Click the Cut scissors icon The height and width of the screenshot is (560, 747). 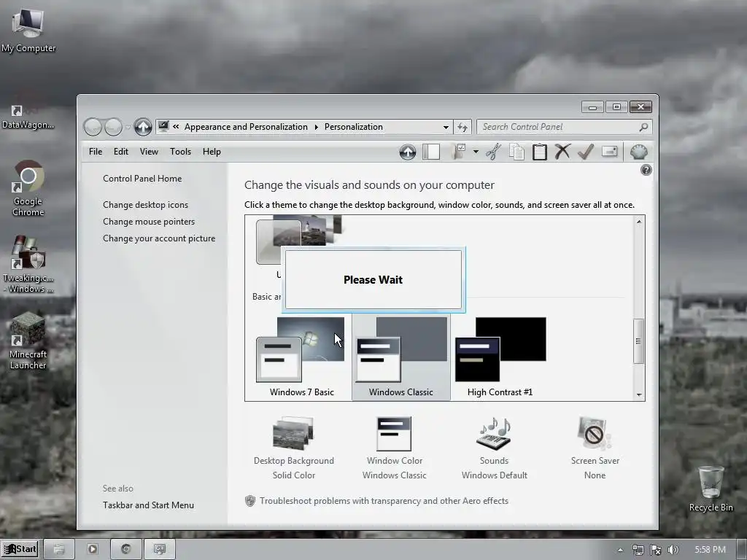[x=494, y=152]
